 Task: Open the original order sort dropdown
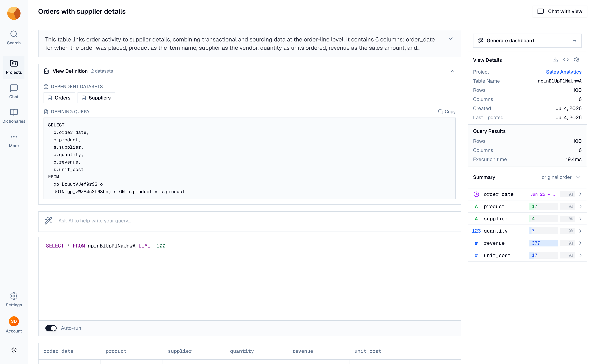point(561,177)
